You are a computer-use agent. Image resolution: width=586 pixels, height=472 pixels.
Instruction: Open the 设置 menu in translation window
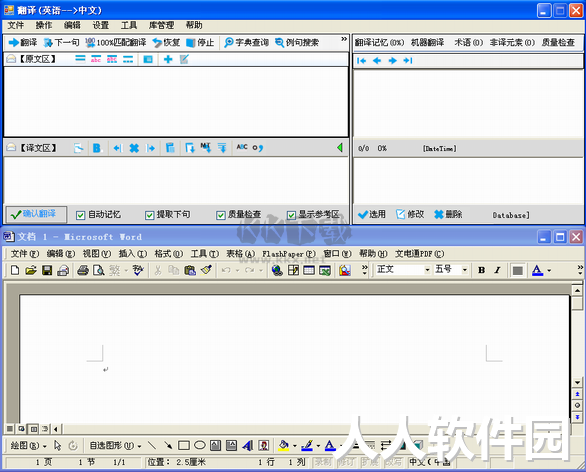101,25
